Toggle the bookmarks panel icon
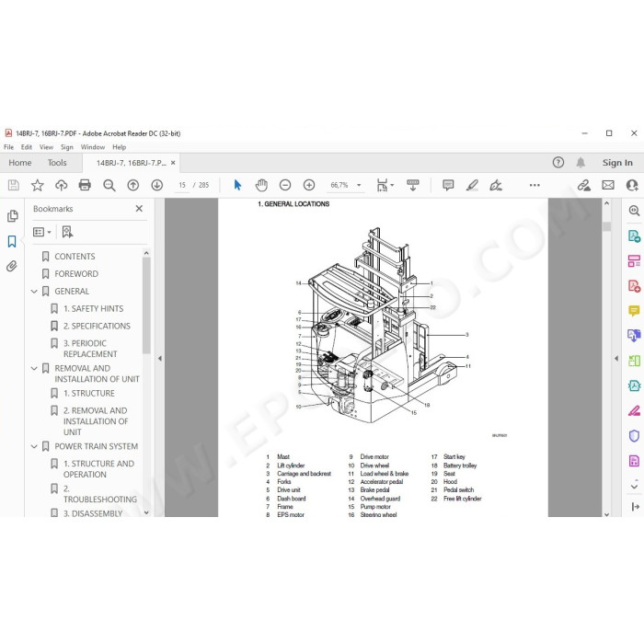 coord(12,241)
